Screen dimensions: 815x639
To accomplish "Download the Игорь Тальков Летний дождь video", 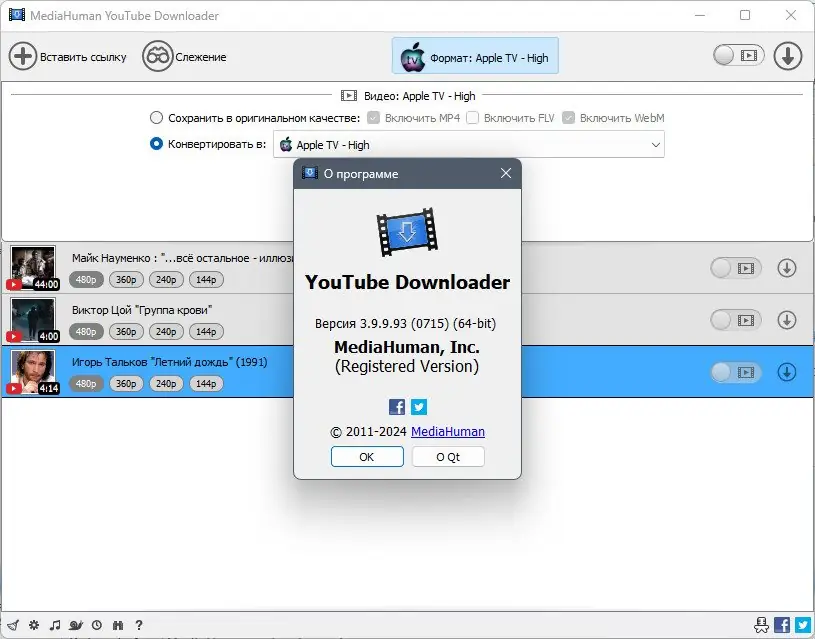I will tap(787, 372).
